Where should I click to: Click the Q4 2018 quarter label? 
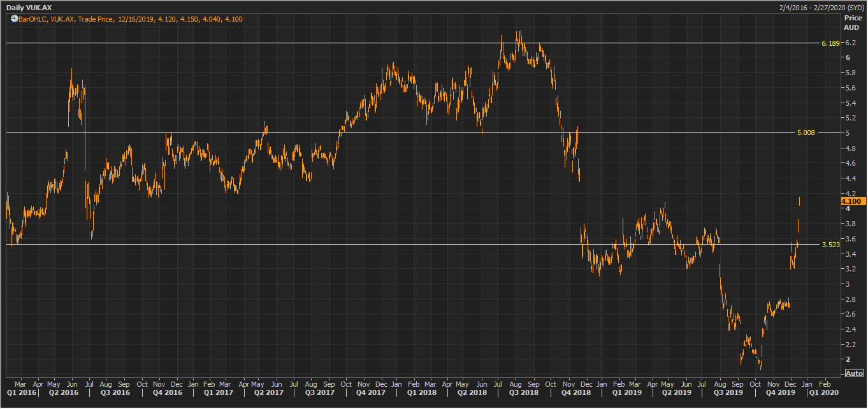click(x=576, y=393)
